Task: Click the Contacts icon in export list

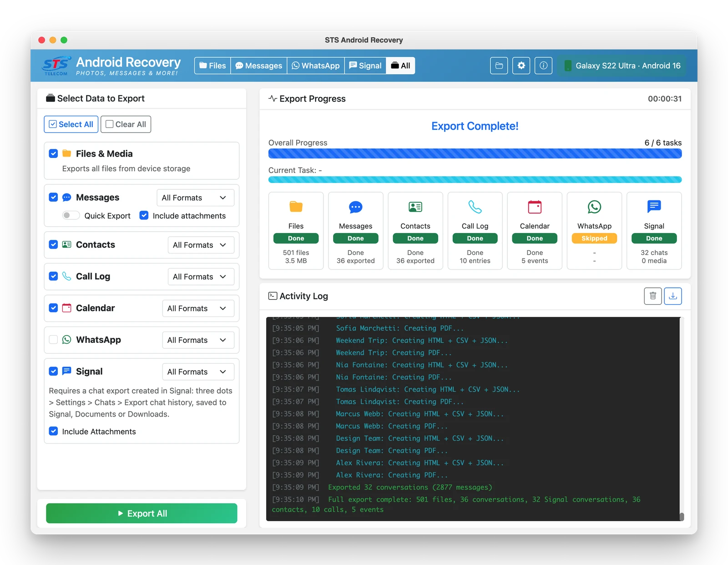Action: click(x=66, y=244)
